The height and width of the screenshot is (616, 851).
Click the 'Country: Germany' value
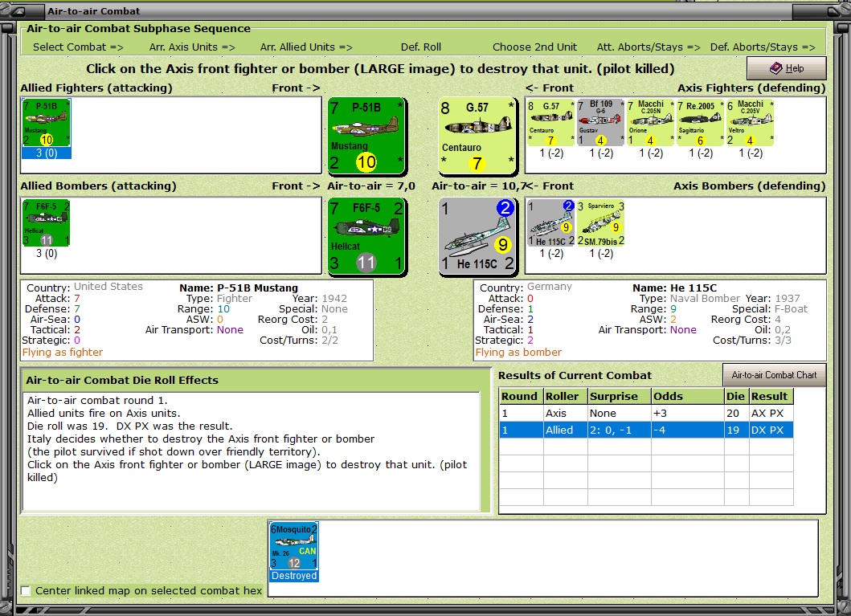pos(549,287)
